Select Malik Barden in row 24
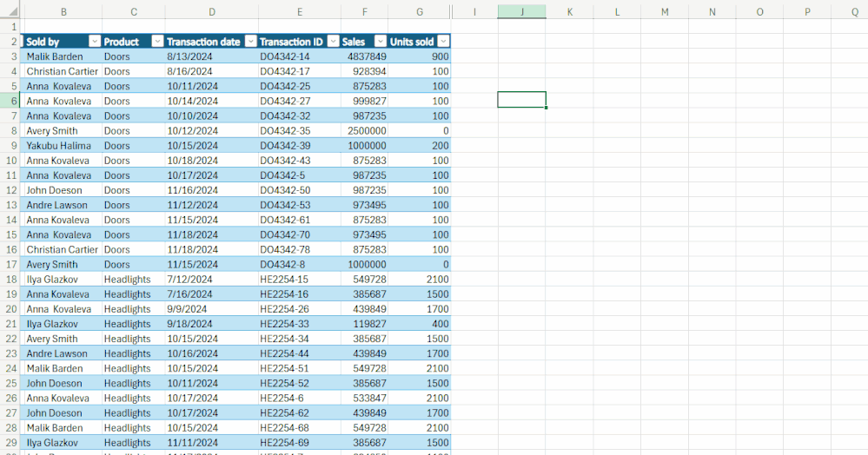Image resolution: width=868 pixels, height=455 pixels. (x=62, y=368)
